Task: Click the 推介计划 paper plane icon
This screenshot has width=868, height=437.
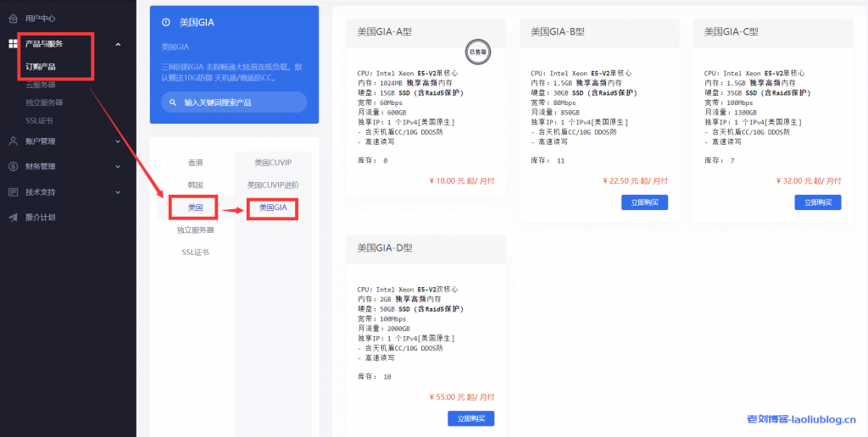Action: coord(13,218)
